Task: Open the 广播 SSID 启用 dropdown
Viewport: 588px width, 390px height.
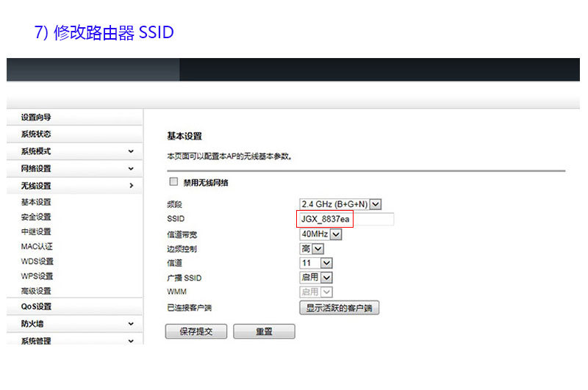Action: [316, 278]
